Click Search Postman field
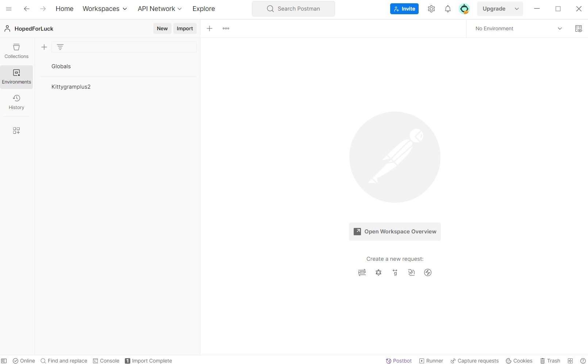The height and width of the screenshot is (364, 588). coord(293,9)
